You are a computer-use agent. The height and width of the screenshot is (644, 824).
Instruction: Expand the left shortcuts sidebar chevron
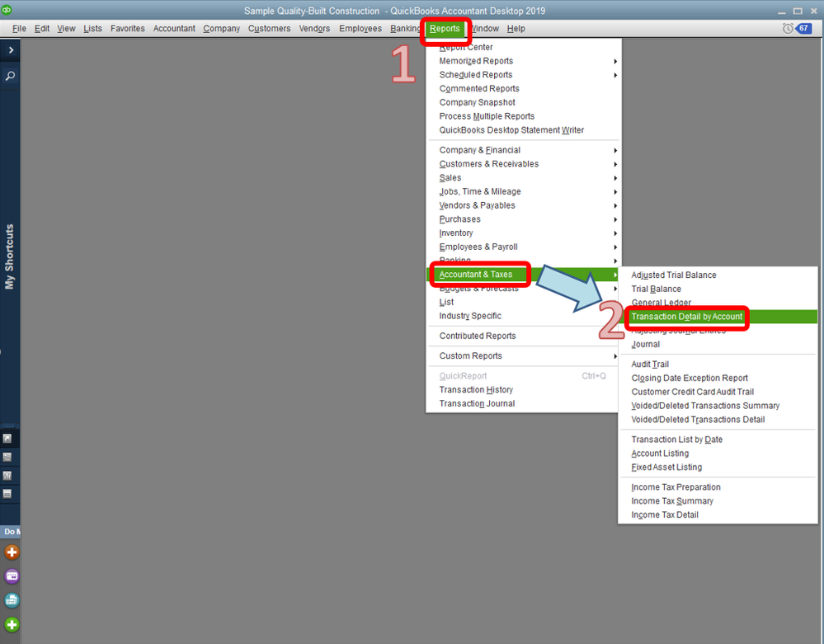click(x=11, y=50)
